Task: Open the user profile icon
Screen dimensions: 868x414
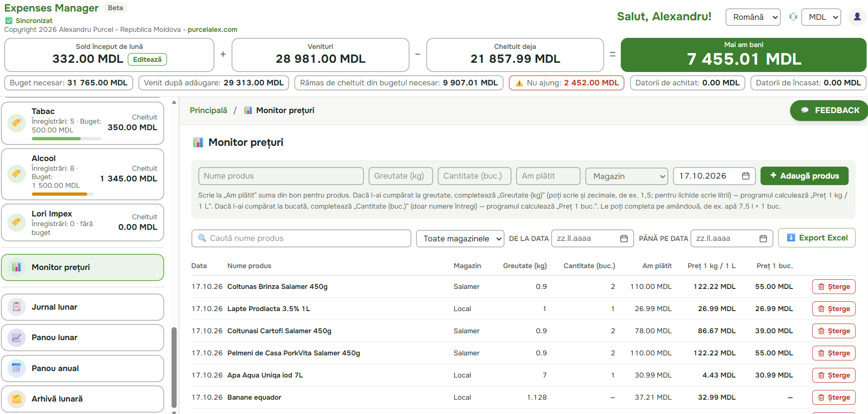Action: pos(857,17)
